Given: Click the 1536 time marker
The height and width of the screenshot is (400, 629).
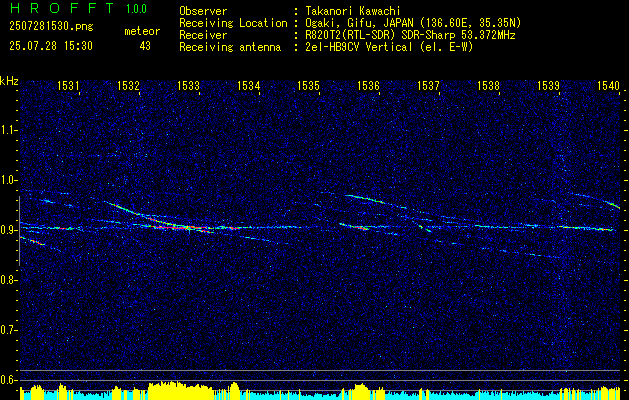Looking at the screenshot, I should 368,85.
